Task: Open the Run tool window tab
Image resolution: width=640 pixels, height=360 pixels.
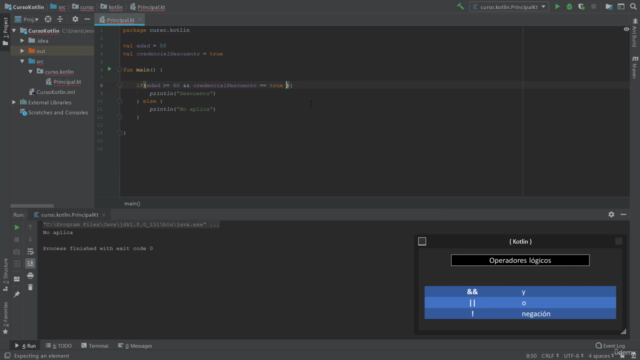Action: tap(25, 346)
